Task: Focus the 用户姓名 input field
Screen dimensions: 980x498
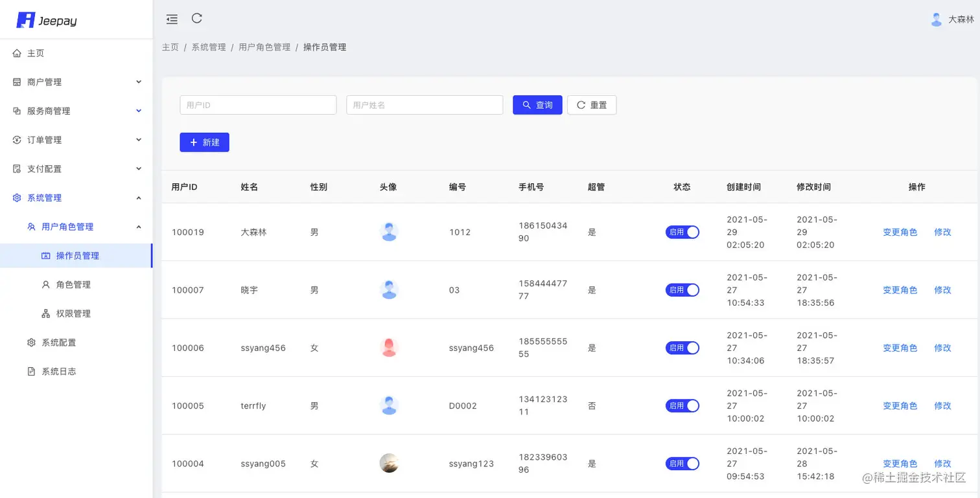Action: coord(425,105)
